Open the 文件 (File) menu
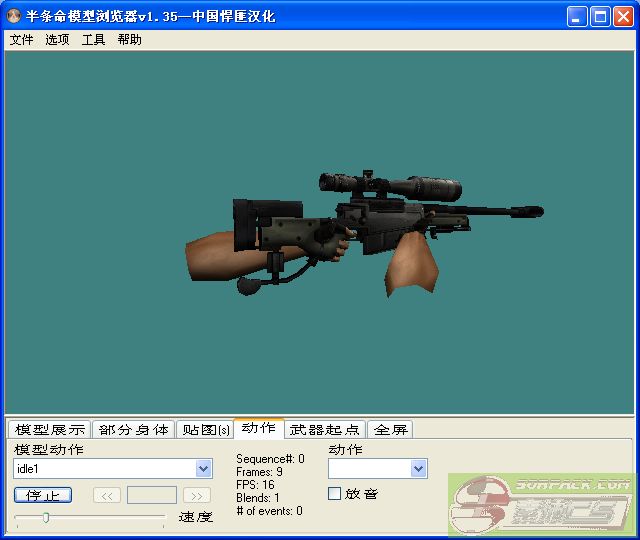 pos(21,40)
